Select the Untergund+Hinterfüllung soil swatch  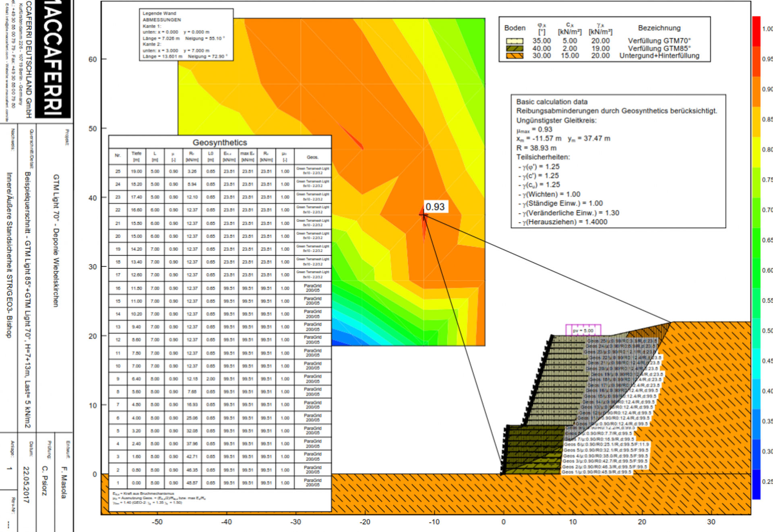point(515,56)
